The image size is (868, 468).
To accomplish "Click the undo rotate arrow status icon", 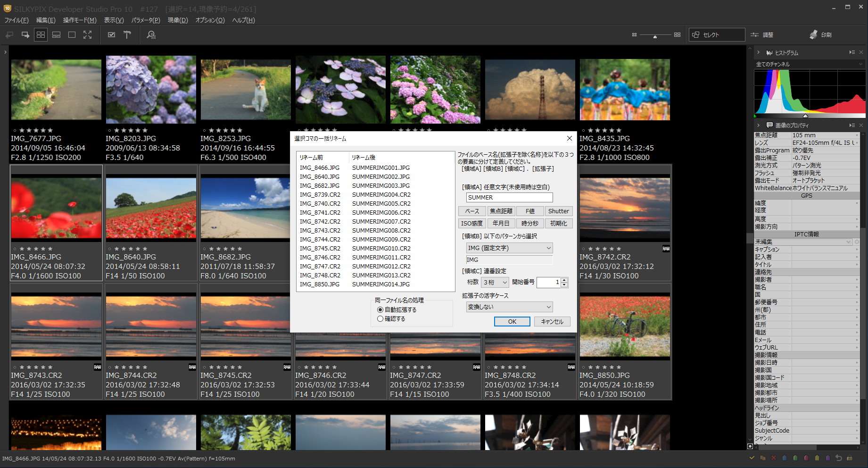I will click(x=839, y=458).
